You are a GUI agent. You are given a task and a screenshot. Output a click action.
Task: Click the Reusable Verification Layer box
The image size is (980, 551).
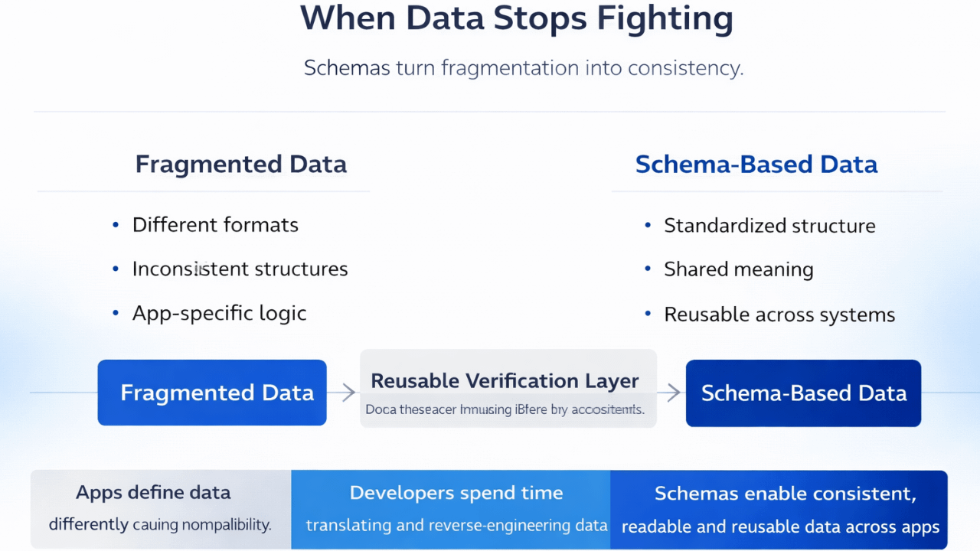coord(508,388)
